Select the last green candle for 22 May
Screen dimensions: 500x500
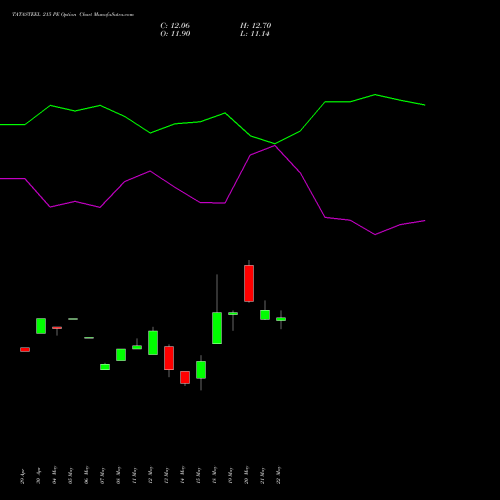click(x=281, y=319)
